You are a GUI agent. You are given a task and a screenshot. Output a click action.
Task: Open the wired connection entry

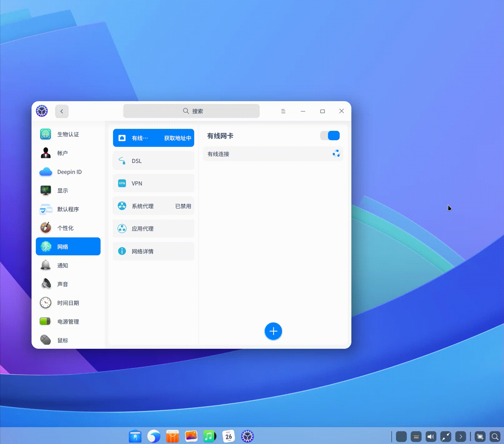point(269,154)
